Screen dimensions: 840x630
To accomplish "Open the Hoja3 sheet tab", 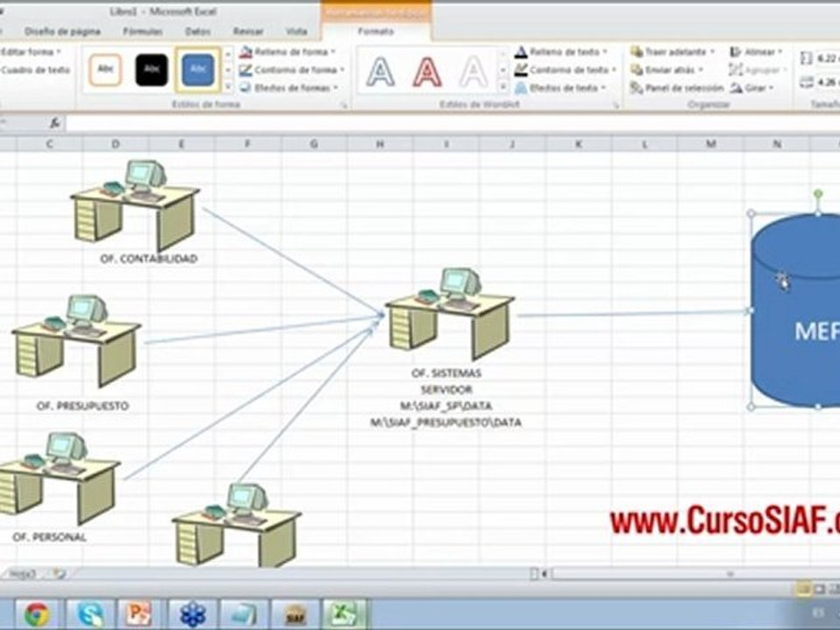I will click(23, 574).
